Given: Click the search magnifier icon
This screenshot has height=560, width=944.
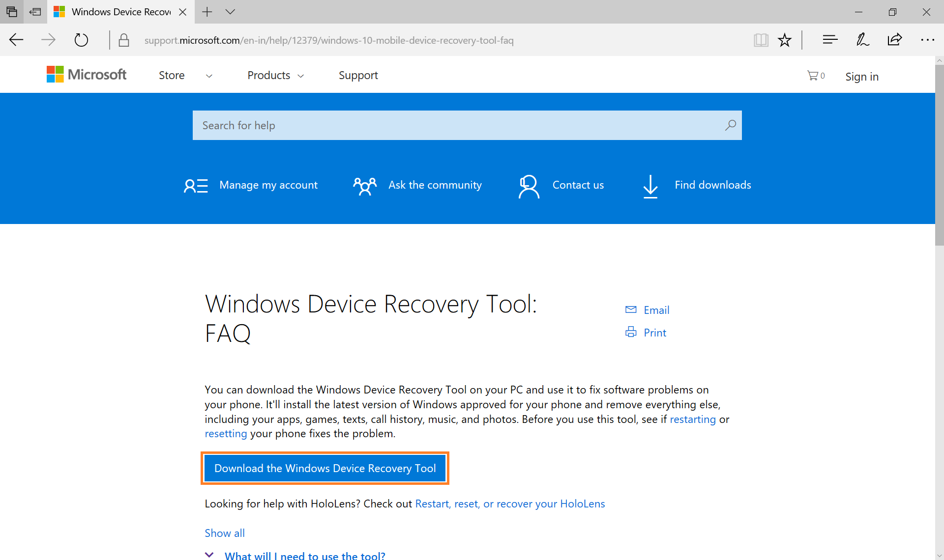Looking at the screenshot, I should click(730, 125).
